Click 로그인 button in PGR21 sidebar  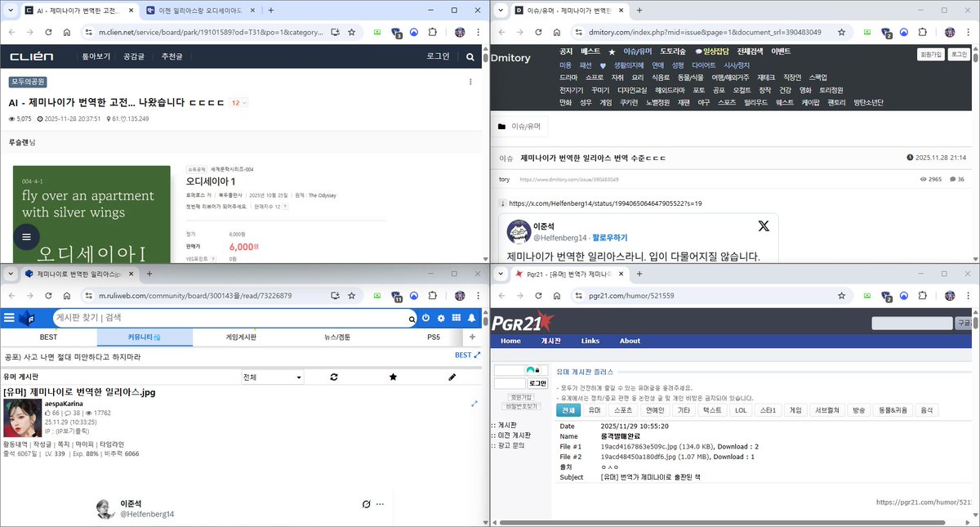point(537,382)
